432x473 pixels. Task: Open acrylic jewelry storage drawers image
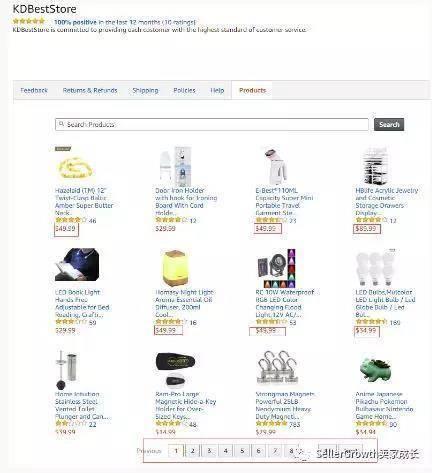point(375,166)
